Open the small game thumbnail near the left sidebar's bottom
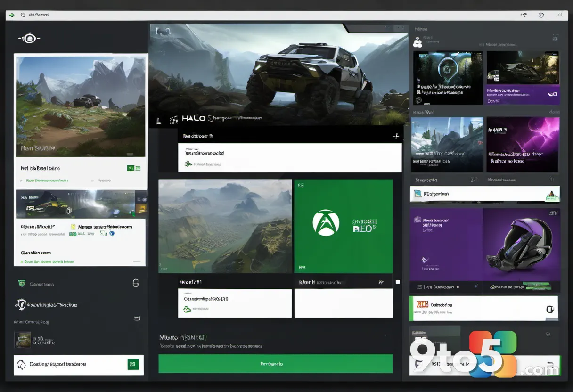Screen dimensions: 573x392 (23, 340)
